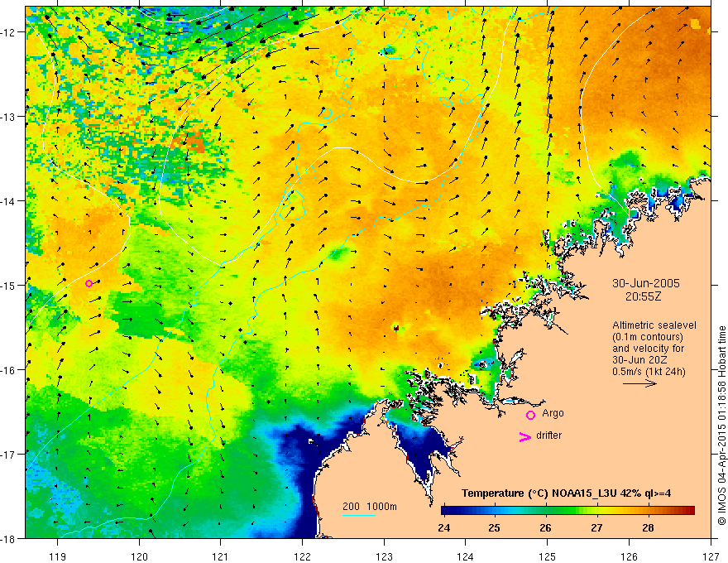Click the magenta drifter legend arrowhead

pyautogui.click(x=524, y=437)
